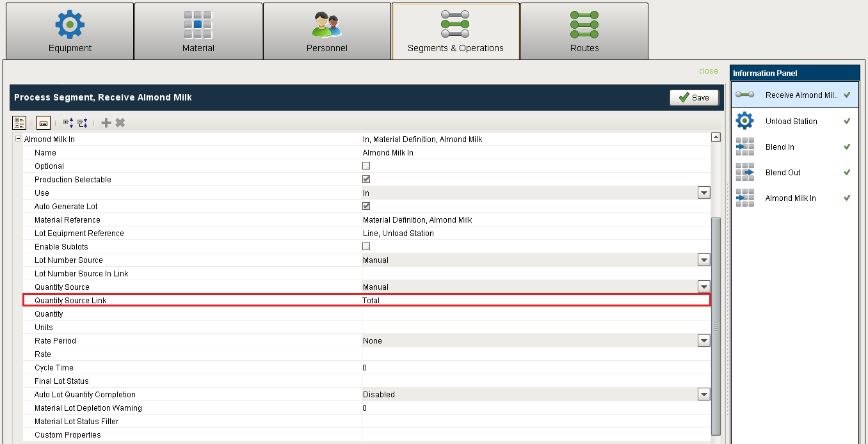
Task: Open the Routes tab
Action: point(584,31)
